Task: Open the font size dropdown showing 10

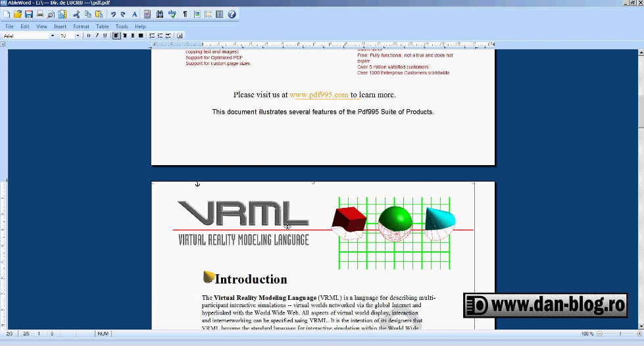Action: pos(78,36)
